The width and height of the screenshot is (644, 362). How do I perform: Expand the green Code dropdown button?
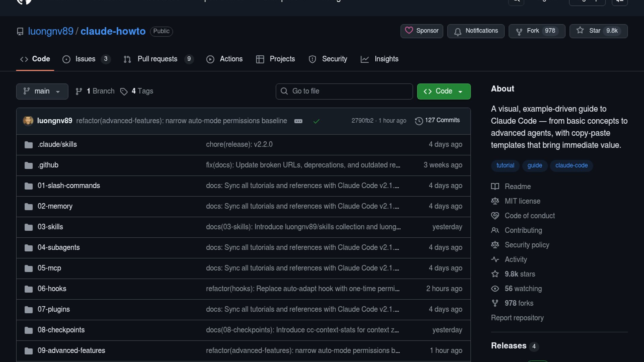pos(443,91)
